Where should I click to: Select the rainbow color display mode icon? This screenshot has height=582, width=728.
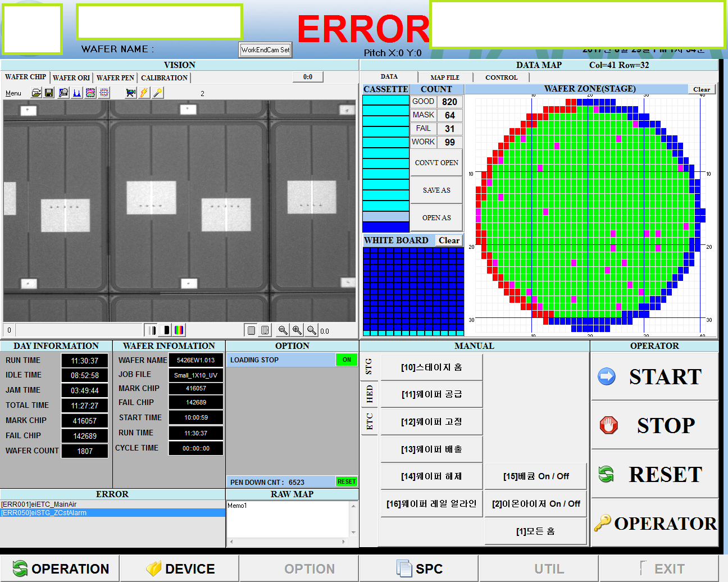click(x=179, y=330)
